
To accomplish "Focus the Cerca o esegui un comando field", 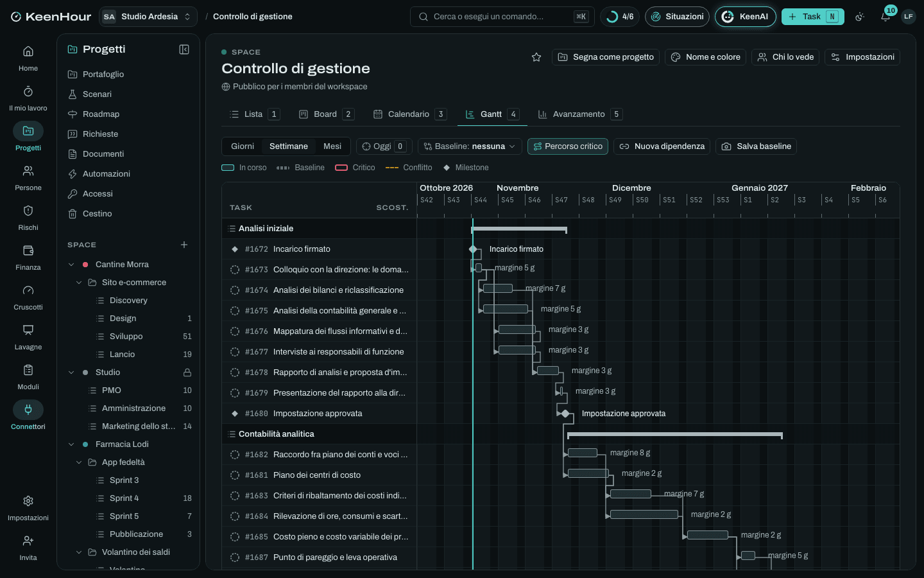I will pos(502,17).
